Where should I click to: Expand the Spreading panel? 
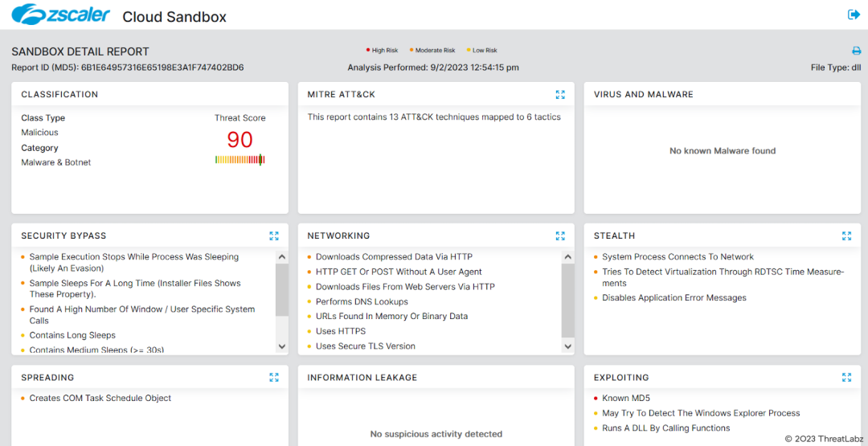pos(274,378)
